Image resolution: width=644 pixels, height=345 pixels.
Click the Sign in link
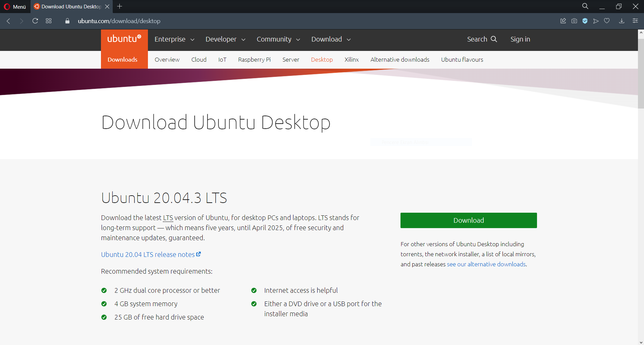click(x=520, y=39)
